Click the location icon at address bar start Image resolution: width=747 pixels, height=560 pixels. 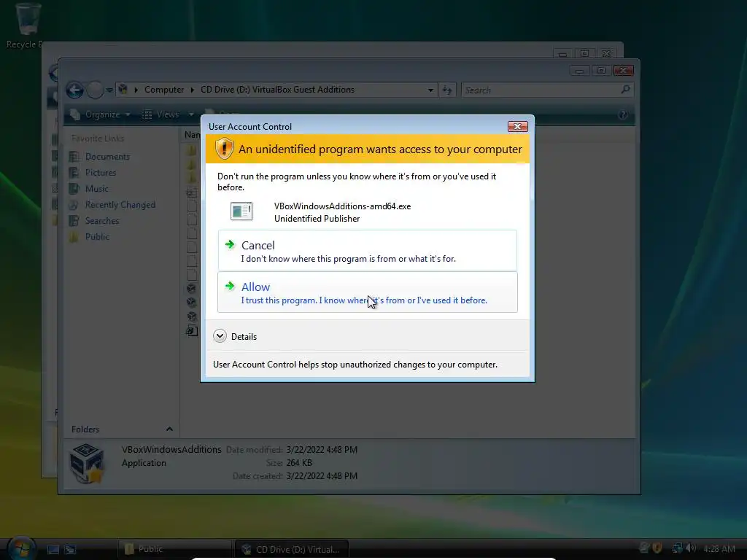click(x=123, y=90)
